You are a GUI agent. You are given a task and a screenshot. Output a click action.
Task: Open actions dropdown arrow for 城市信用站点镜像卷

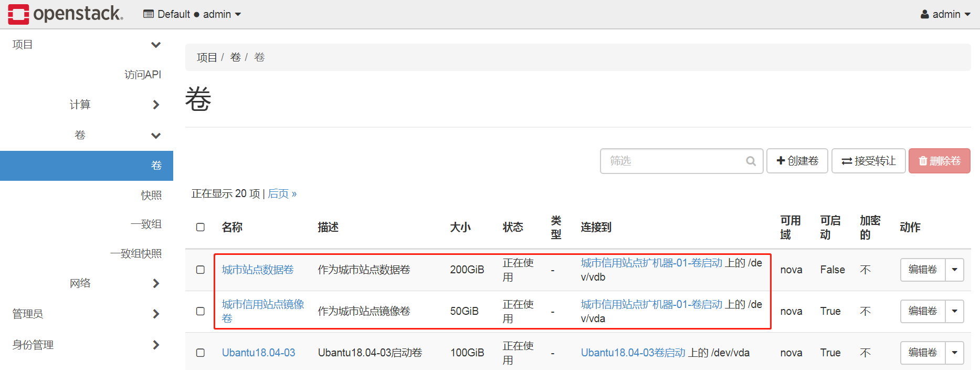pos(955,311)
